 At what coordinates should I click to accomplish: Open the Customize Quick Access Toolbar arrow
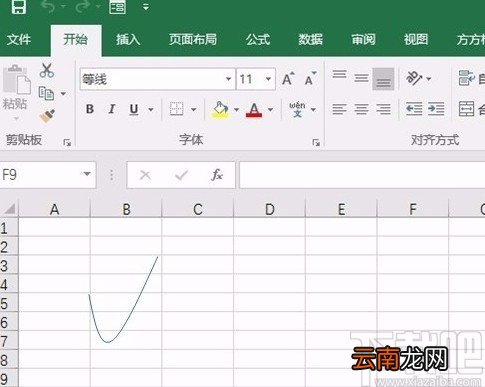146,7
